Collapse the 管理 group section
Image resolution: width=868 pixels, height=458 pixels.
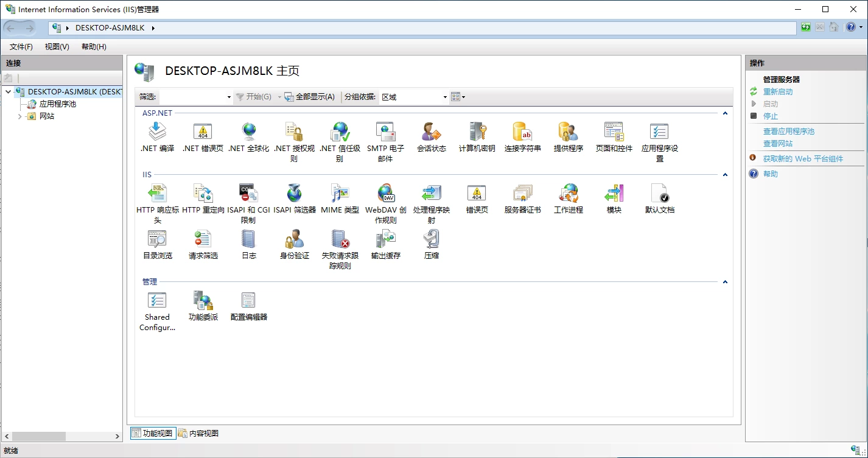point(725,282)
